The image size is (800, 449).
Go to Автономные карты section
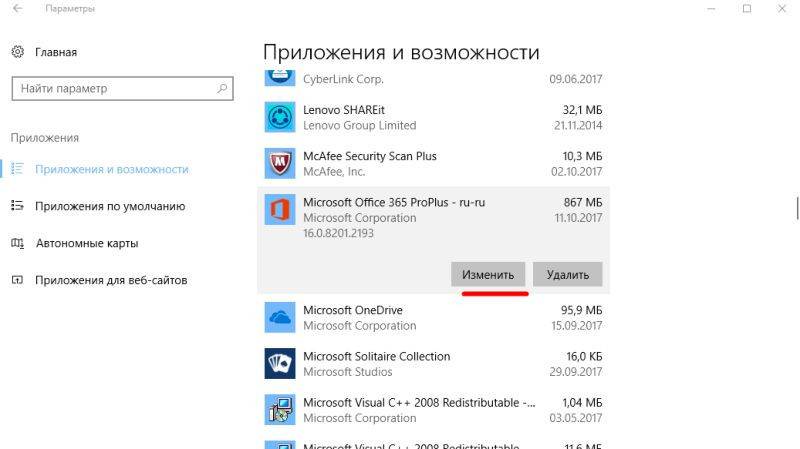[86, 243]
